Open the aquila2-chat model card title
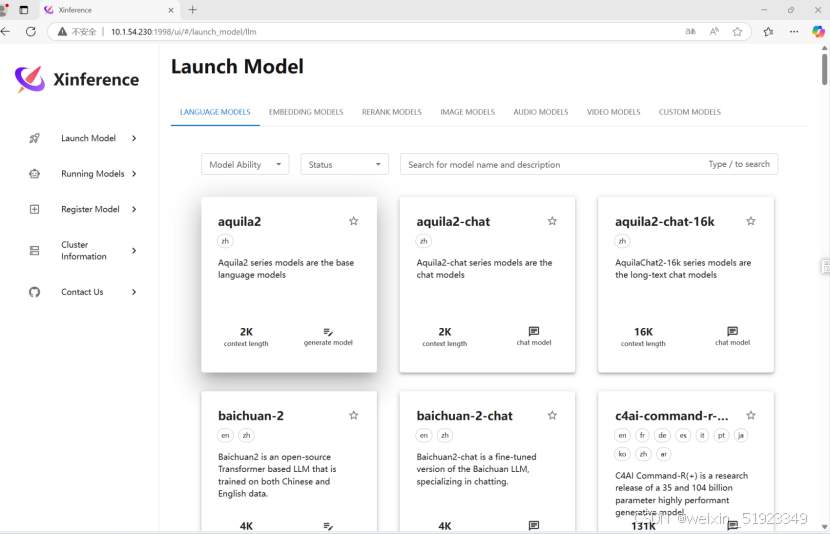This screenshot has width=830, height=534. pyautogui.click(x=453, y=222)
